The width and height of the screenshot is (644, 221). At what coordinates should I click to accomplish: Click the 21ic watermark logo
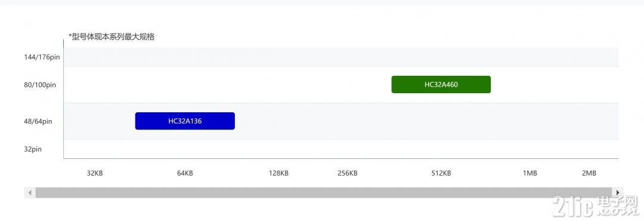(596, 206)
